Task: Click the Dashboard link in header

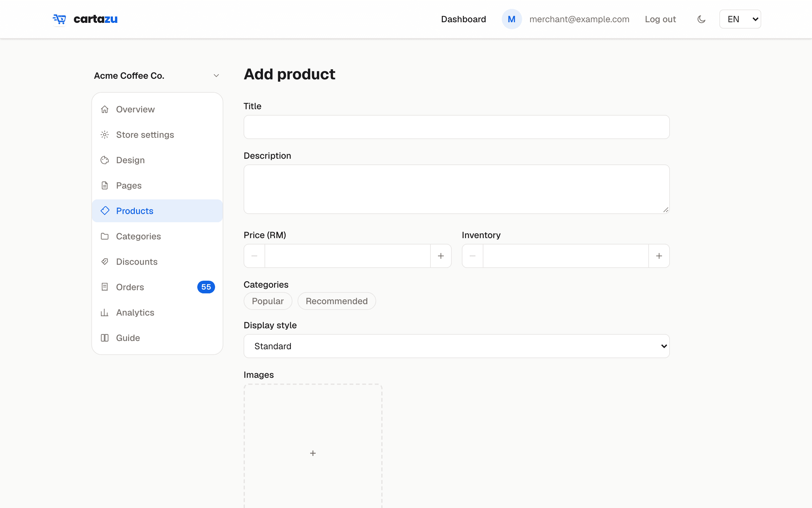Action: pos(463,19)
